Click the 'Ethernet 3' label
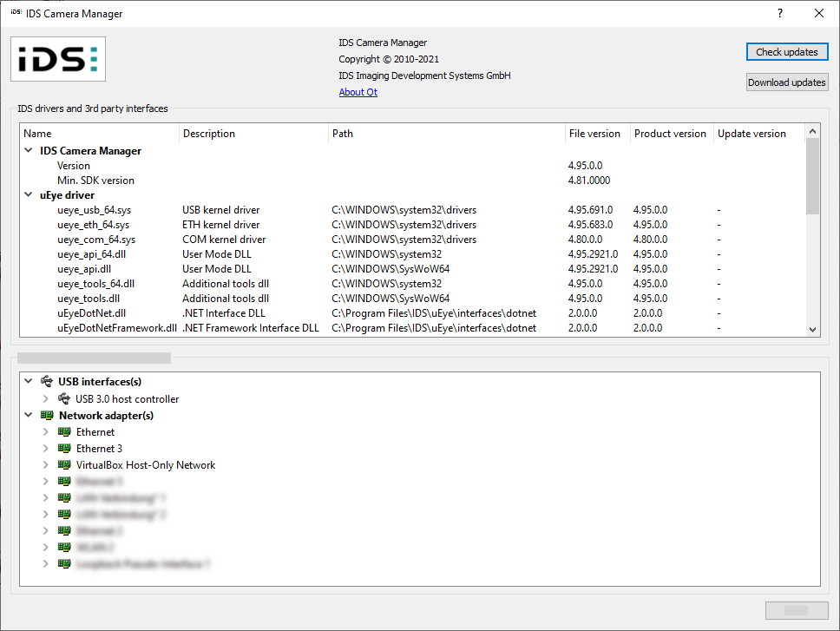 pos(99,449)
